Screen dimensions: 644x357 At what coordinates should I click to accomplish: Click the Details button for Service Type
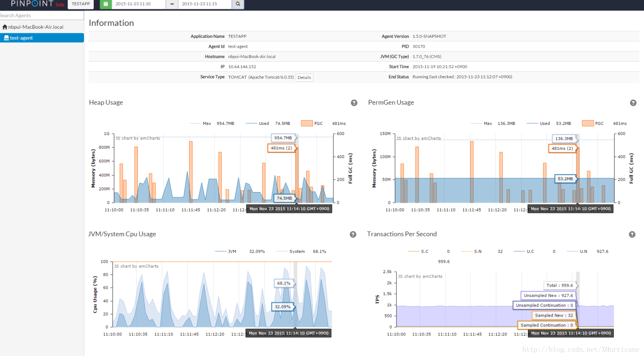pyautogui.click(x=304, y=78)
